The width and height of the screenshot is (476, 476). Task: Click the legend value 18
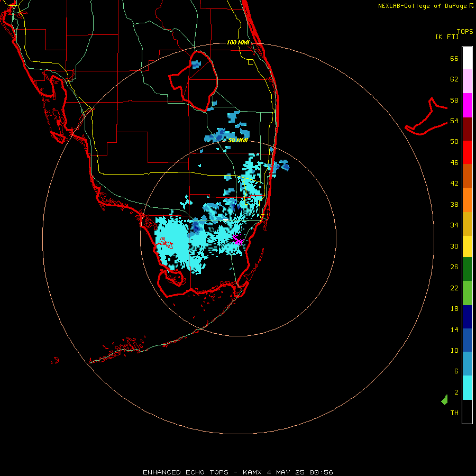454,309
